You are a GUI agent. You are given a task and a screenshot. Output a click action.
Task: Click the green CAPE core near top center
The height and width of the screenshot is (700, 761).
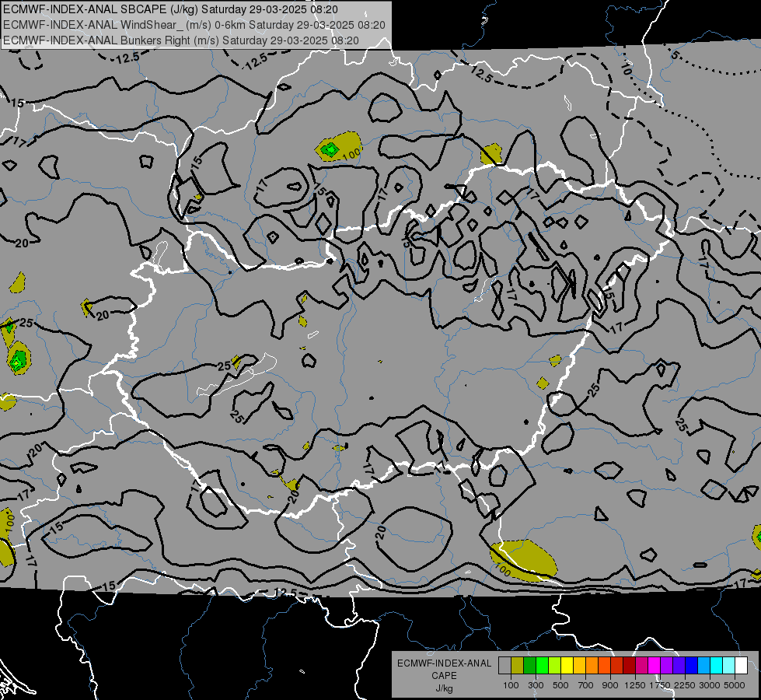coord(330,149)
